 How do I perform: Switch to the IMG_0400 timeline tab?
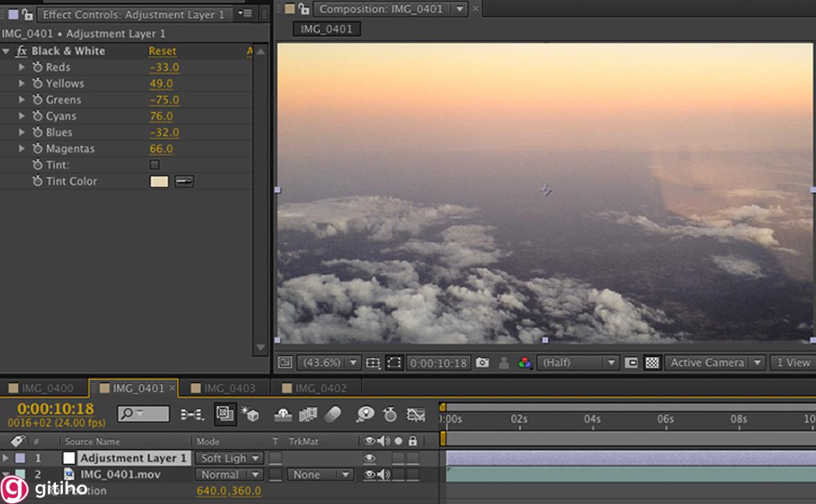point(46,389)
